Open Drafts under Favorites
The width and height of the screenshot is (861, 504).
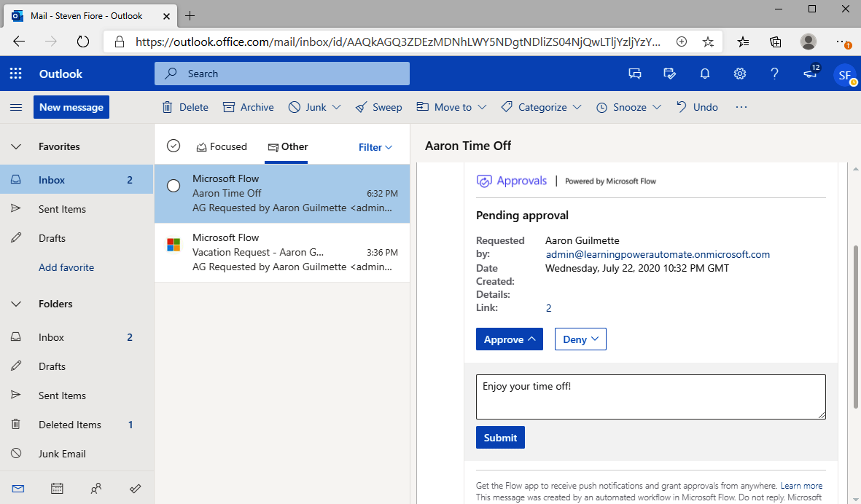[77, 238]
